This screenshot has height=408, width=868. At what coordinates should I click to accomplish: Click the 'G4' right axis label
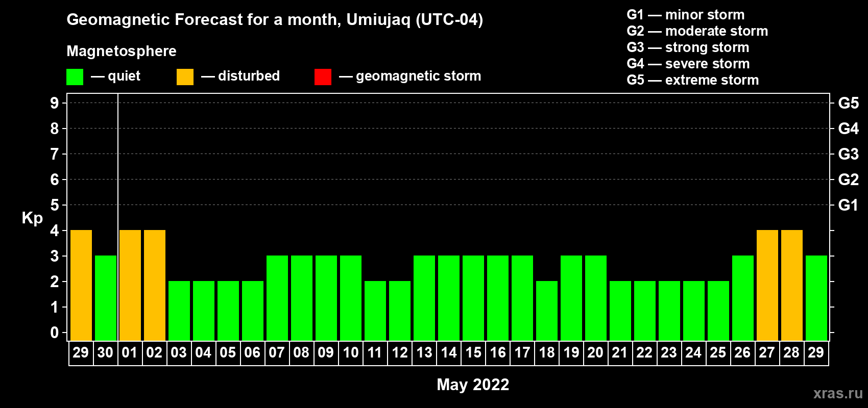849,129
